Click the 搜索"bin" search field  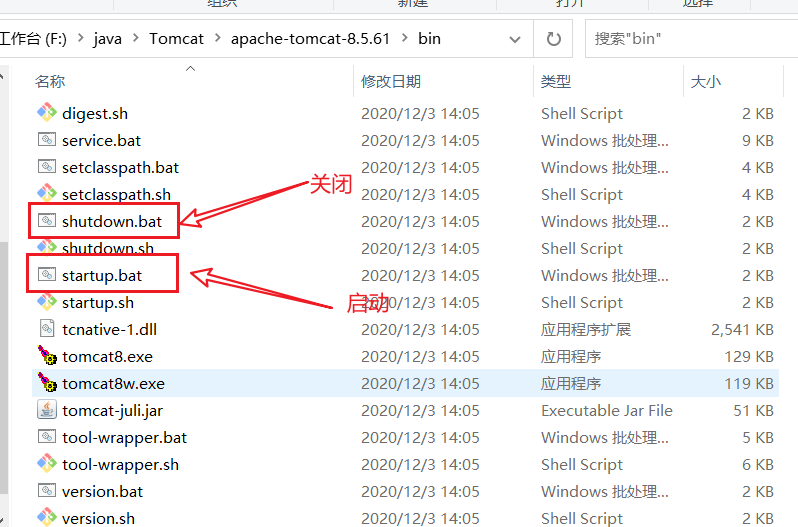coord(690,39)
